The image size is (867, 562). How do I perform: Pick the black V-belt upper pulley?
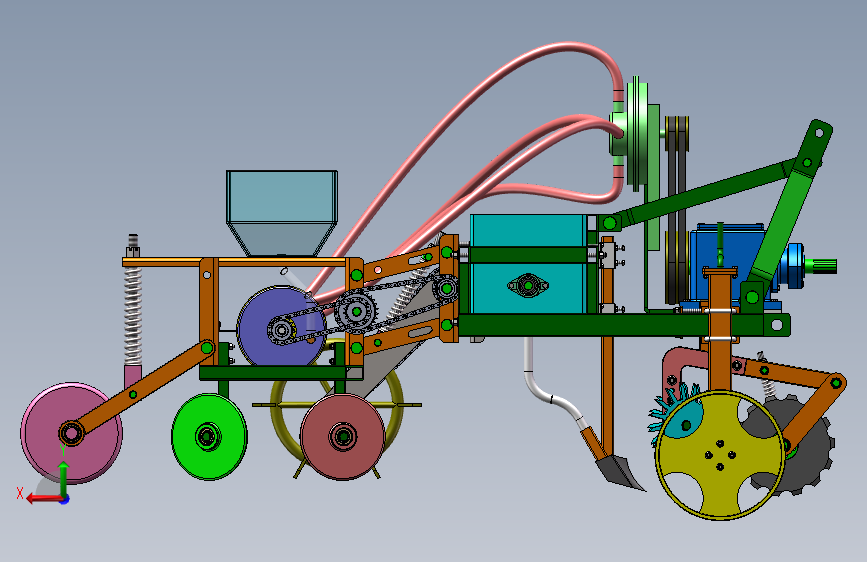pyautogui.click(x=677, y=134)
